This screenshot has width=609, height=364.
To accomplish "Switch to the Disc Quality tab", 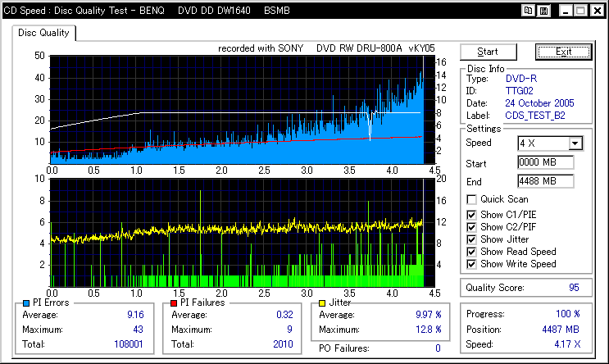I will (43, 33).
